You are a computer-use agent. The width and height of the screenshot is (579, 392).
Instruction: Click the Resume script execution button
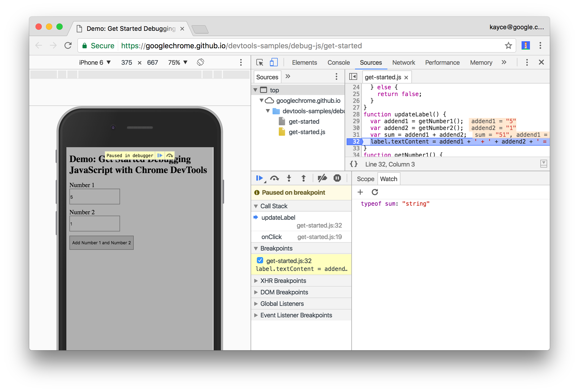[258, 178]
